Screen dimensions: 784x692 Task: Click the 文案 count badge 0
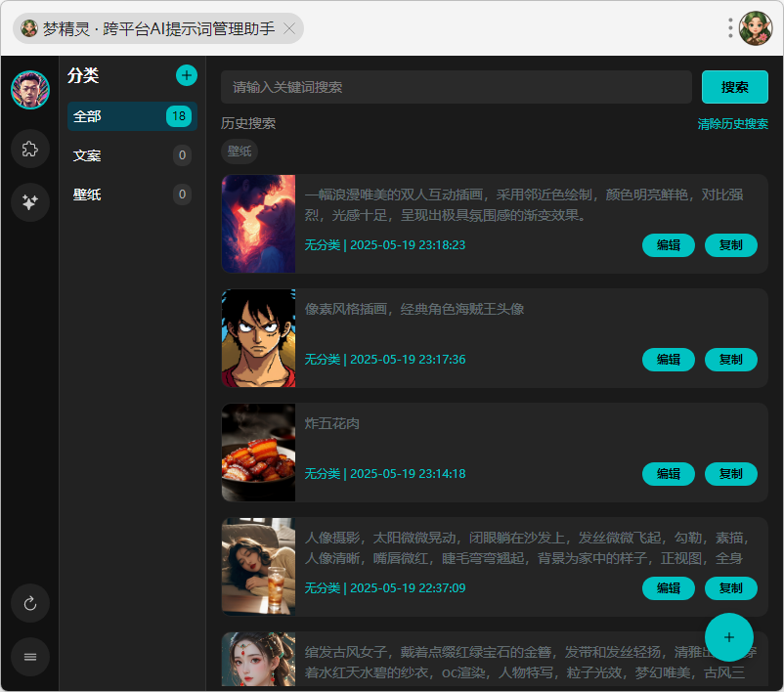(x=182, y=155)
